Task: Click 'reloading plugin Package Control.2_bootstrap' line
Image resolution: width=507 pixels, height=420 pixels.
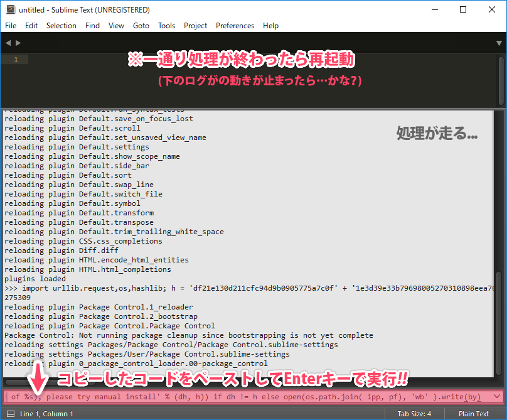Action: click(101, 316)
